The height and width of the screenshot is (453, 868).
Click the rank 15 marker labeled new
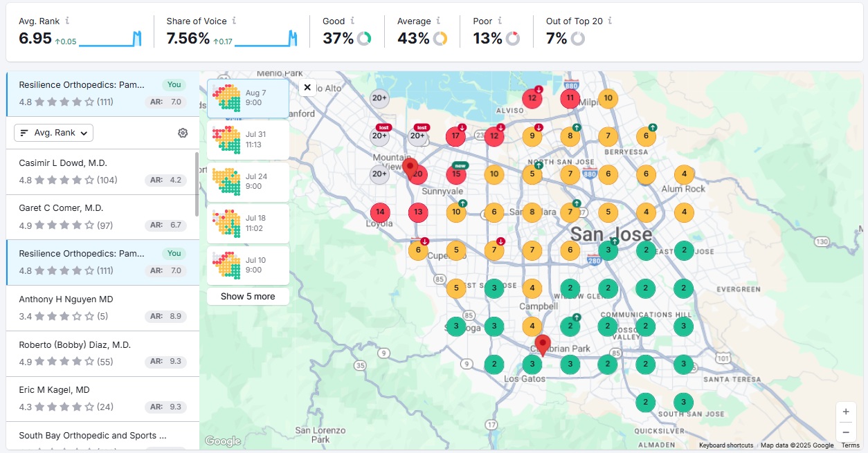pyautogui.click(x=456, y=174)
